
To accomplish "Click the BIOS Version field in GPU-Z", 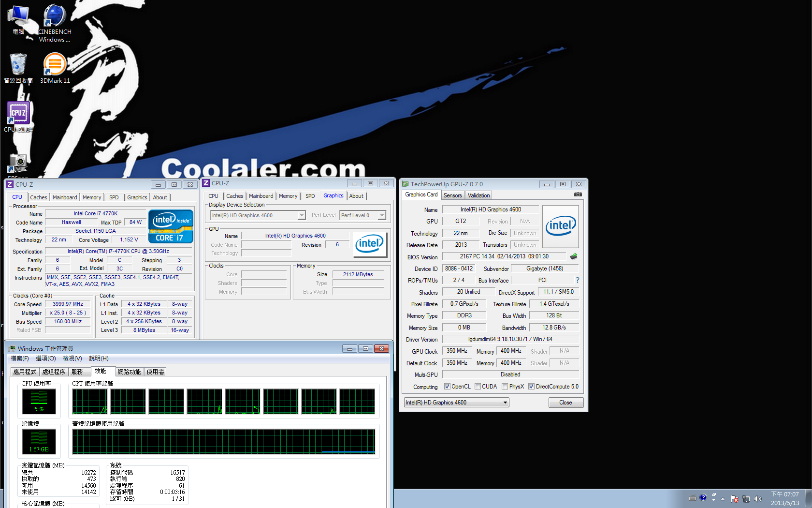I will 504,256.
